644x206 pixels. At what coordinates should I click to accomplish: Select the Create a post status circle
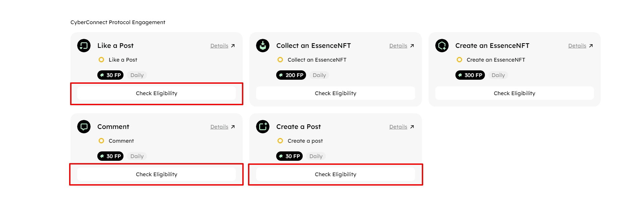click(280, 141)
